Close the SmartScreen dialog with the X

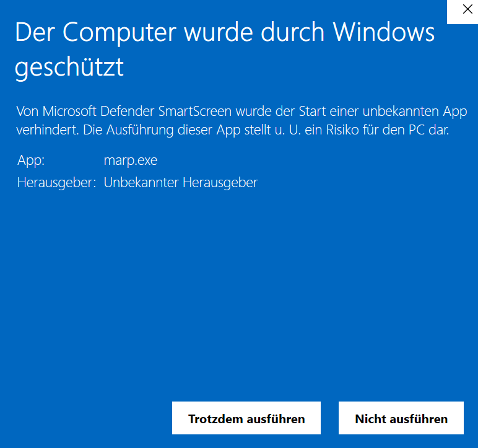click(x=466, y=10)
